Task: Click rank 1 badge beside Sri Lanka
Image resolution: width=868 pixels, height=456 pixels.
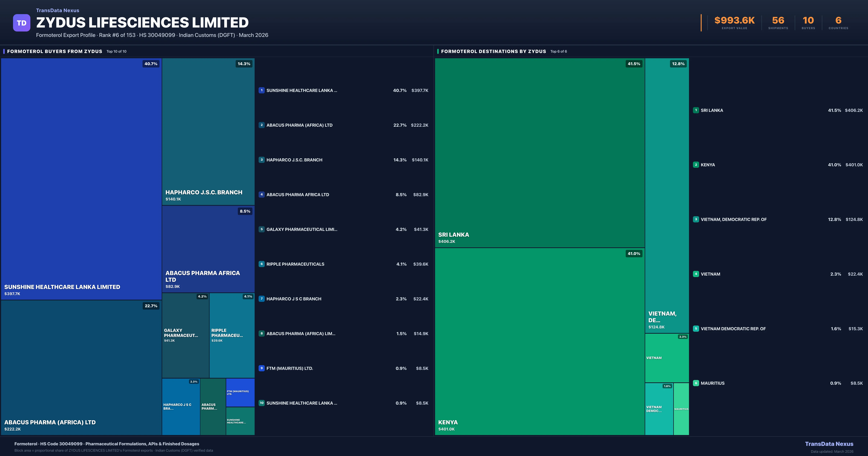Action: coord(696,110)
